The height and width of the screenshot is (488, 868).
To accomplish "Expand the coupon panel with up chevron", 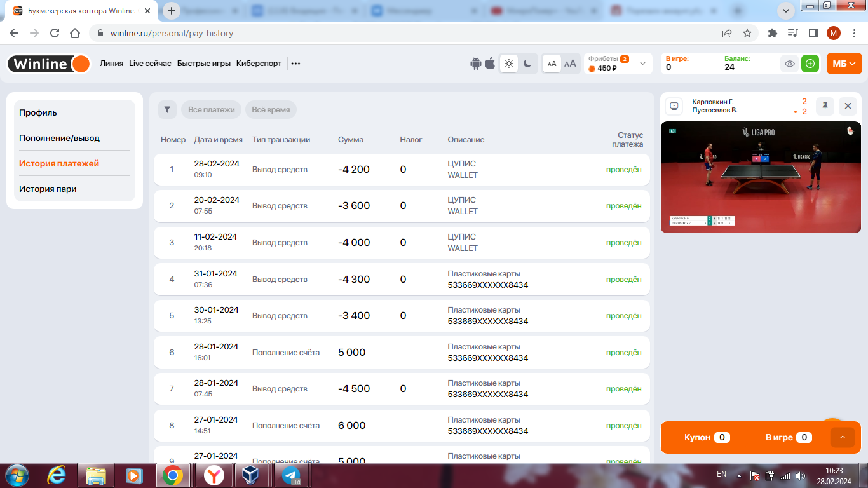I will click(843, 437).
